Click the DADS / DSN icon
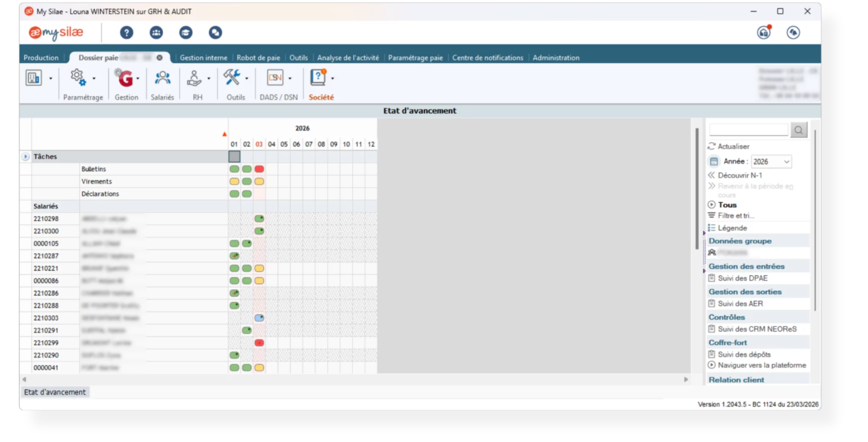Screen dimensions: 868x442 pos(275,78)
